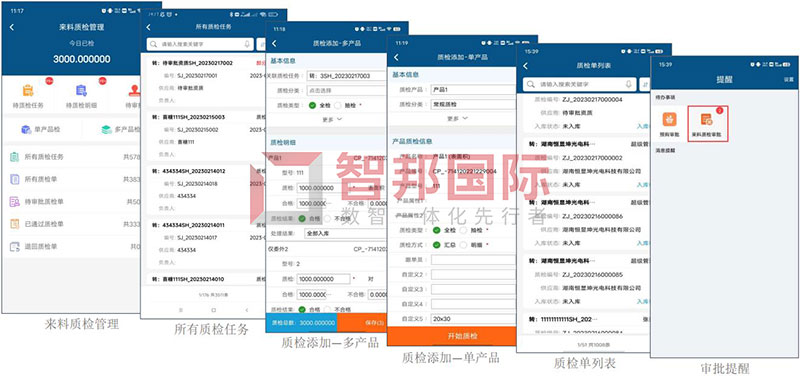The height and width of the screenshot is (376, 800).
Task: Open the 待质检明细 icon
Action: 81,90
